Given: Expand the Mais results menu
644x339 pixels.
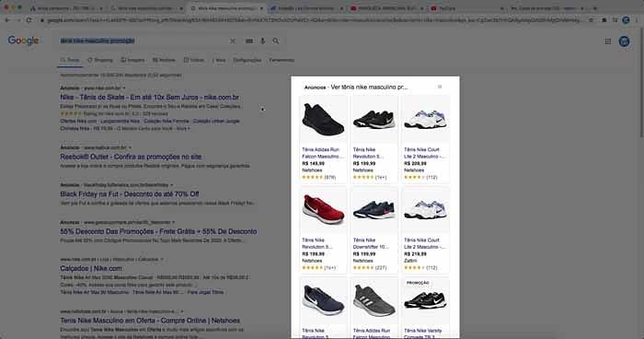Looking at the screenshot, I should pyautogui.click(x=219, y=60).
